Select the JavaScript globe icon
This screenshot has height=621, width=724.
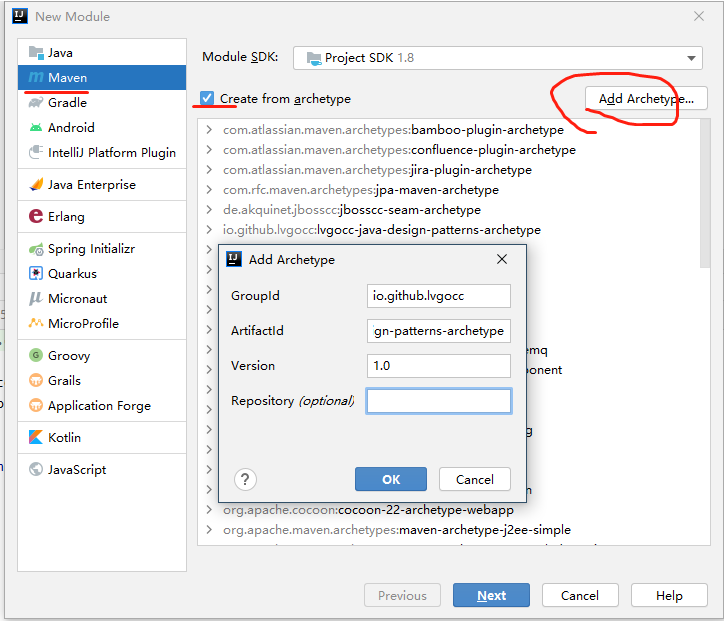coord(36,469)
